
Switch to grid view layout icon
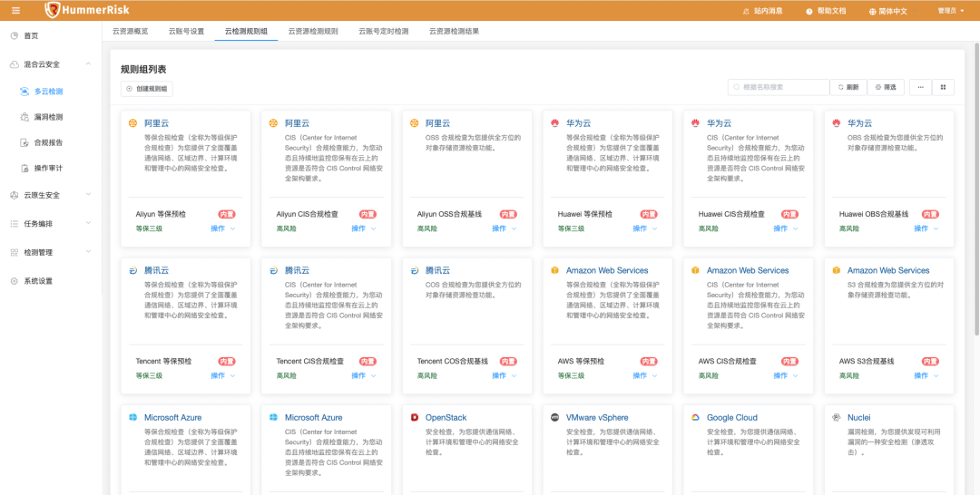point(943,87)
